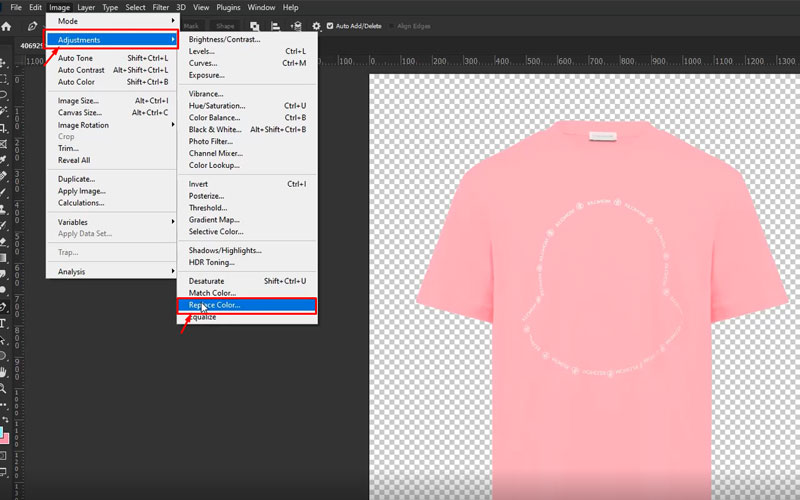800x500 pixels.
Task: Open the Plugins menu
Action: (228, 7)
